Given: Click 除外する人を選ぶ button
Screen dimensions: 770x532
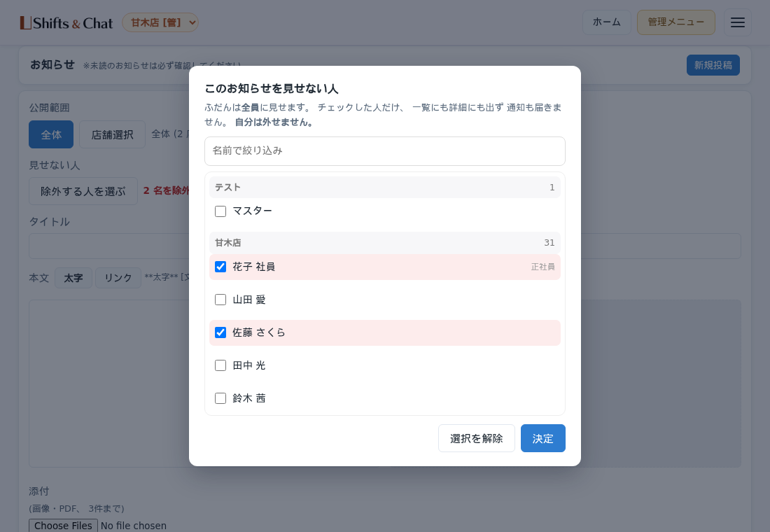Looking at the screenshot, I should tap(83, 191).
